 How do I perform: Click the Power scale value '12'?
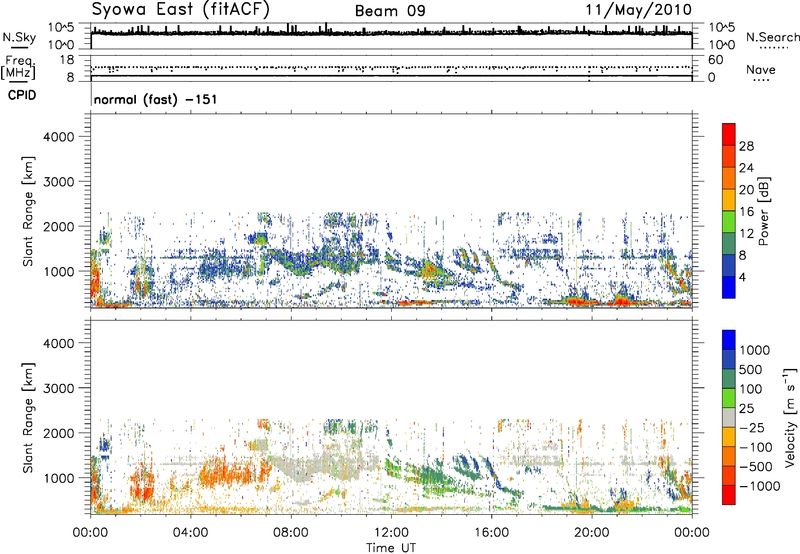tap(746, 234)
